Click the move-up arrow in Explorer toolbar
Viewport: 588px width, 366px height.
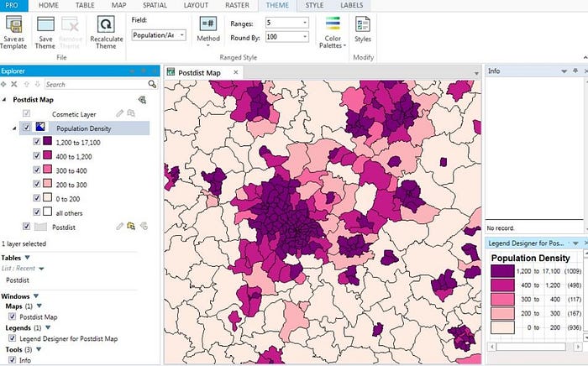click(x=26, y=84)
